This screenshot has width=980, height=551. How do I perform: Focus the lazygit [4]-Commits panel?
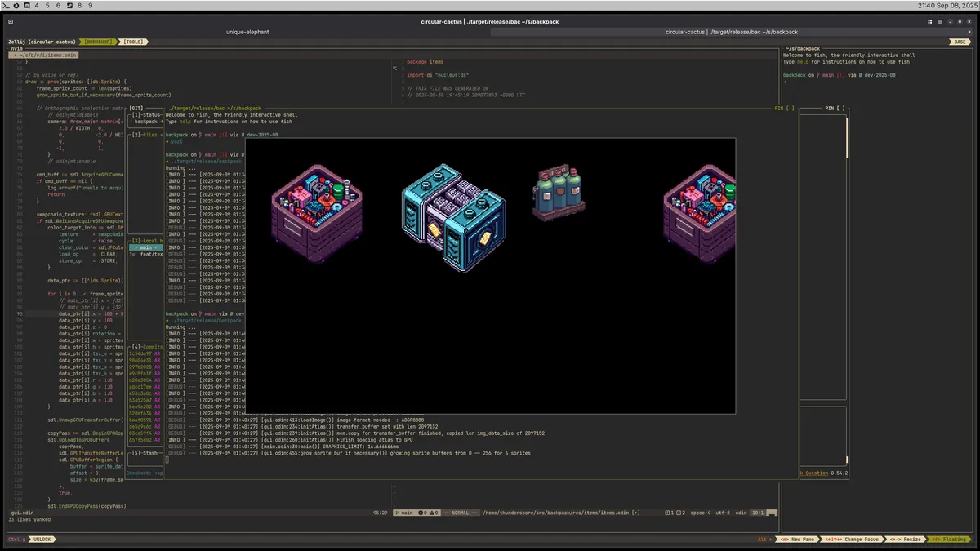tap(147, 347)
